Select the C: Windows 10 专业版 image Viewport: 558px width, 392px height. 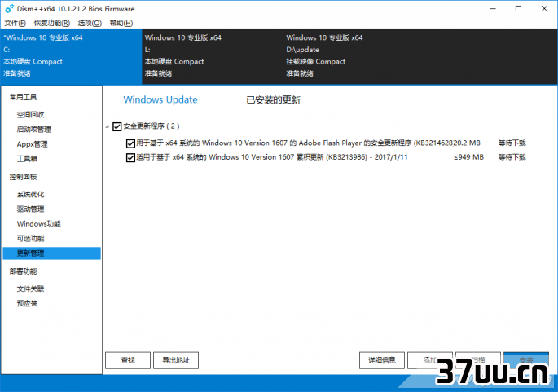click(71, 56)
